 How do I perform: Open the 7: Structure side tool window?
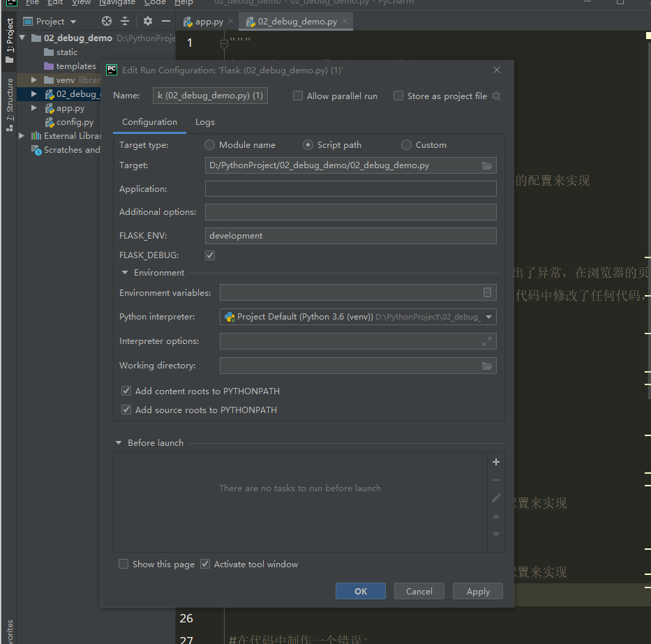tap(9, 105)
